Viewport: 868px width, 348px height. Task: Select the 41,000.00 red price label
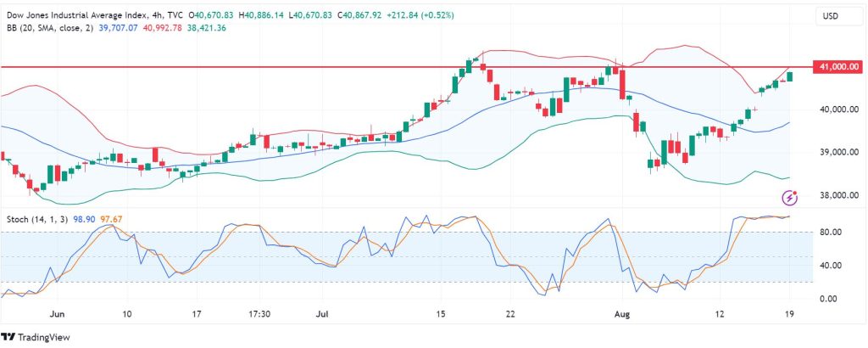[x=838, y=67]
